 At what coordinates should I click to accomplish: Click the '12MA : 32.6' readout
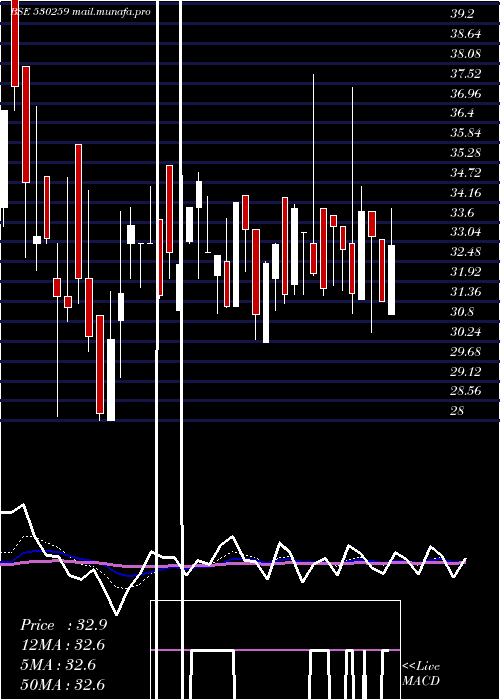63,645
